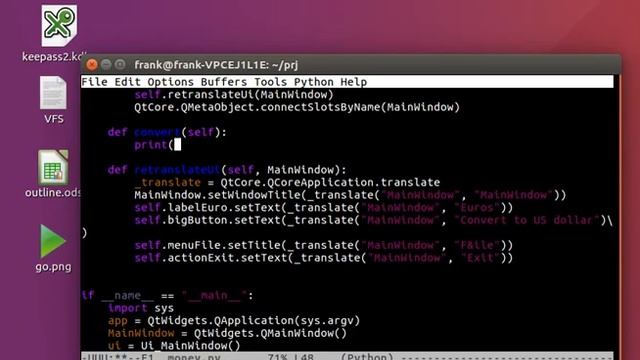Minimize the terminal window
Viewport: 640px width, 360px height.
(x=106, y=64)
